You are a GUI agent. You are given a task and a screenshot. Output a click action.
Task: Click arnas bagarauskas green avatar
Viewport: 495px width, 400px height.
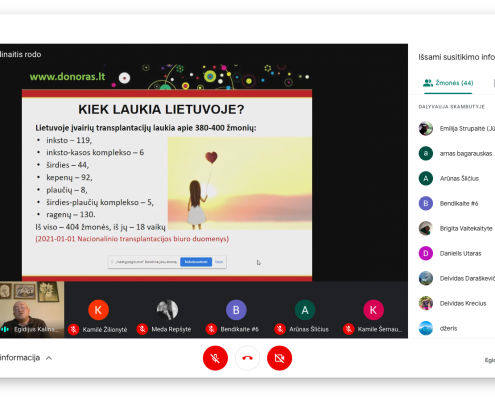(426, 154)
